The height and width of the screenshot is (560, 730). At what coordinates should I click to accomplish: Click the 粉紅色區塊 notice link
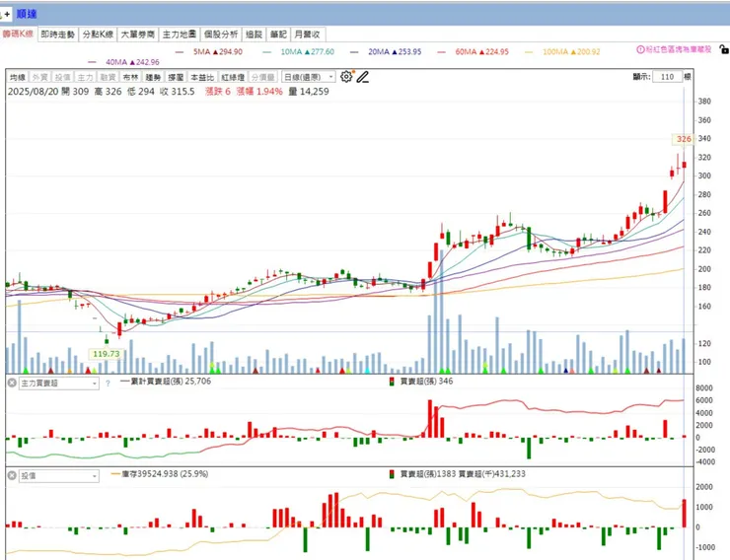674,49
